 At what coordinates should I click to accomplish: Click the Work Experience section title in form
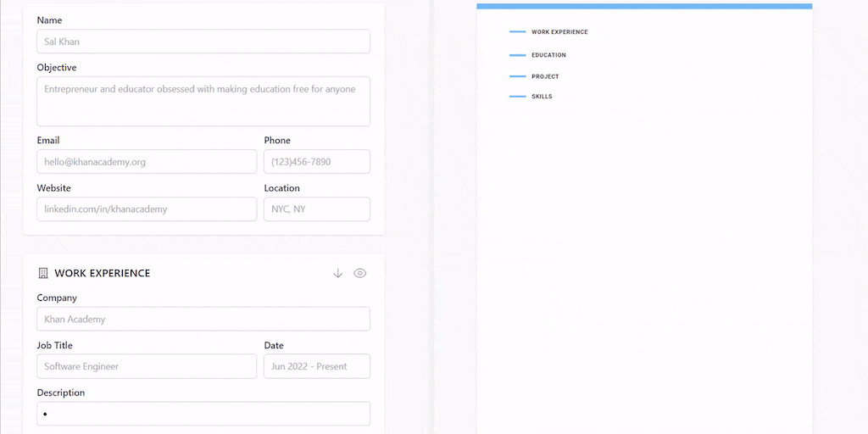tap(102, 273)
